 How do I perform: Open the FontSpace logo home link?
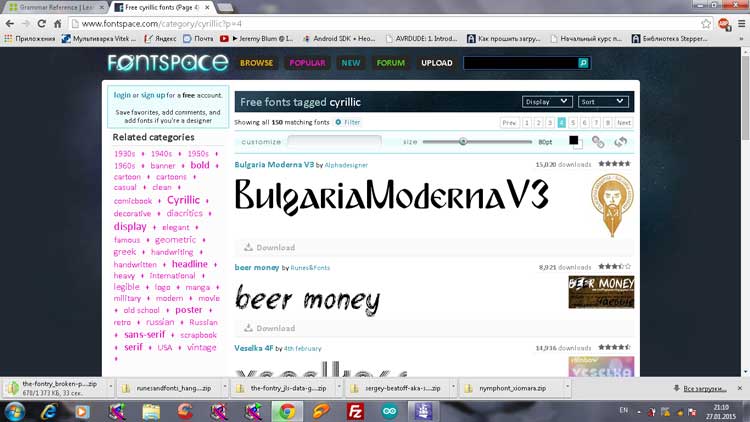168,63
